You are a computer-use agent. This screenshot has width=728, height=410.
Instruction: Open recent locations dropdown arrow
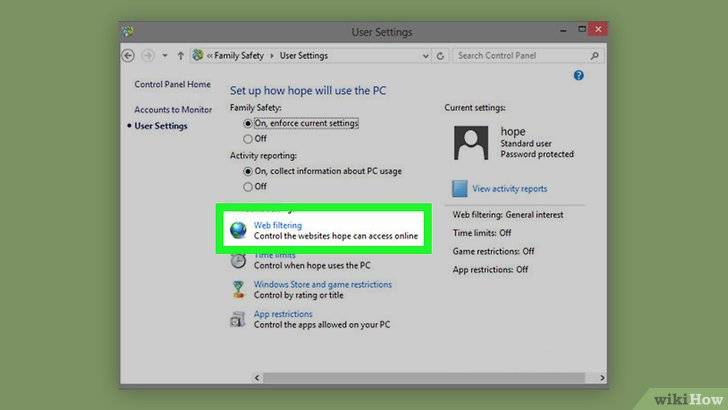pyautogui.click(x=164, y=56)
